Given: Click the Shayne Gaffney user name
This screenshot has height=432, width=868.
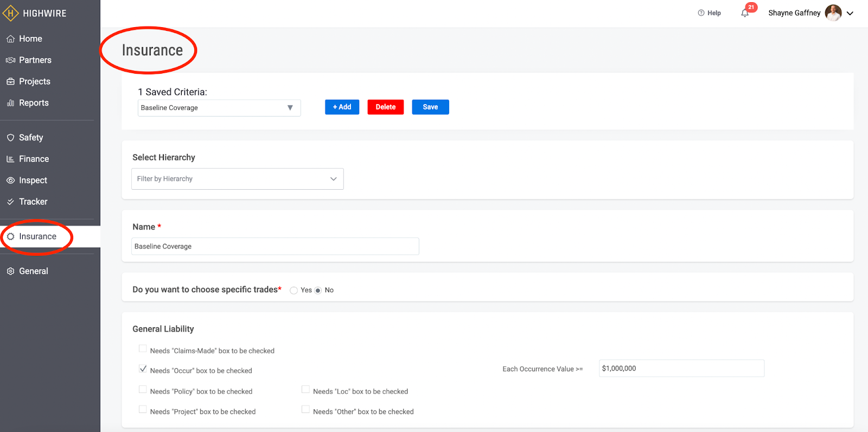Looking at the screenshot, I should [x=794, y=13].
